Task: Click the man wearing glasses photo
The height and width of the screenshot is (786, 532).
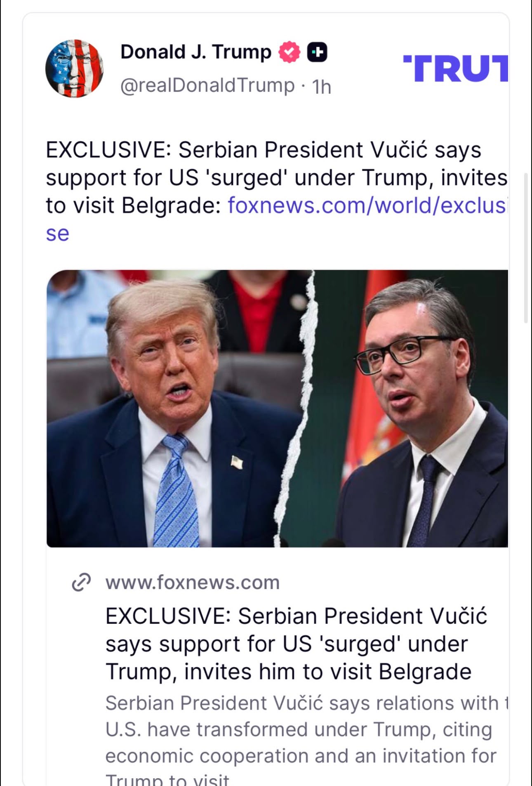Action: point(412,408)
